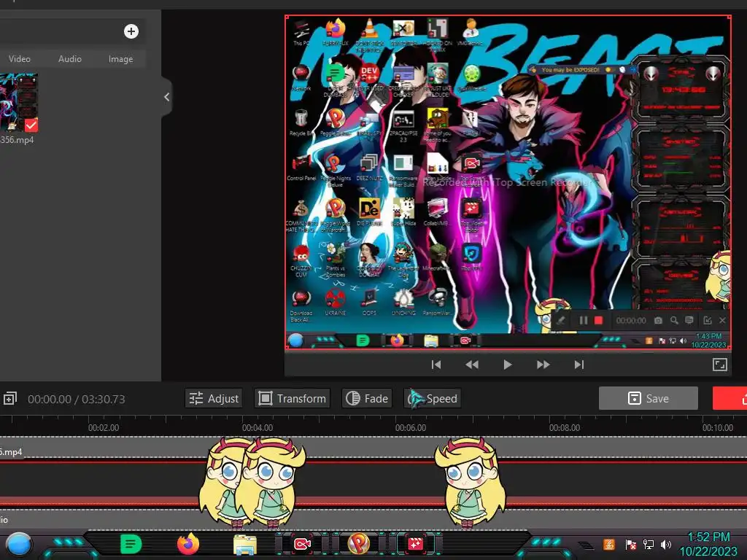Viewport: 747px width, 560px height.
Task: Click the 356.mp4 file name label
Action: pos(17,140)
